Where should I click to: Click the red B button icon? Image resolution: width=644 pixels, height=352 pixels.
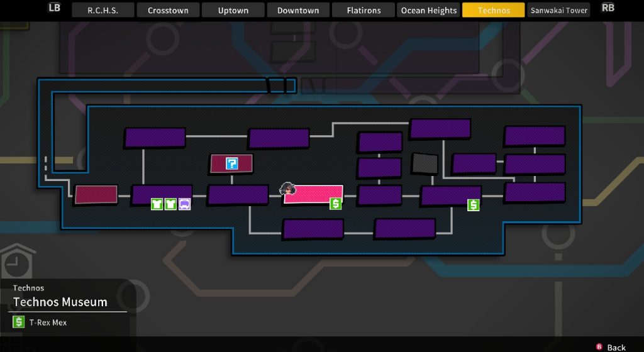599,347
